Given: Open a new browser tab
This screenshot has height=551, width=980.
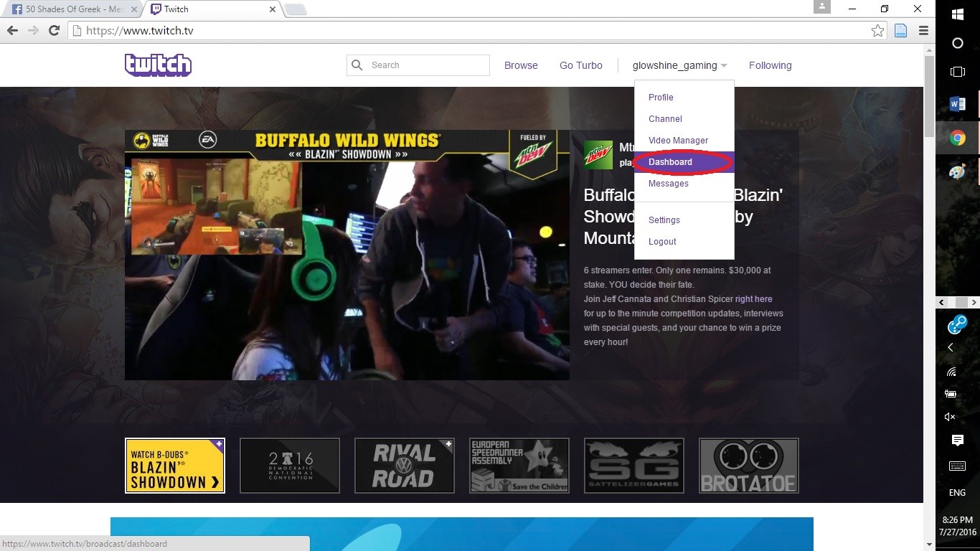Looking at the screenshot, I should point(296,9).
